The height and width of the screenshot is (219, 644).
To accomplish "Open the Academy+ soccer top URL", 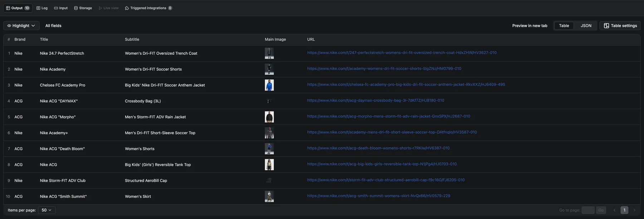I will pyautogui.click(x=392, y=132).
